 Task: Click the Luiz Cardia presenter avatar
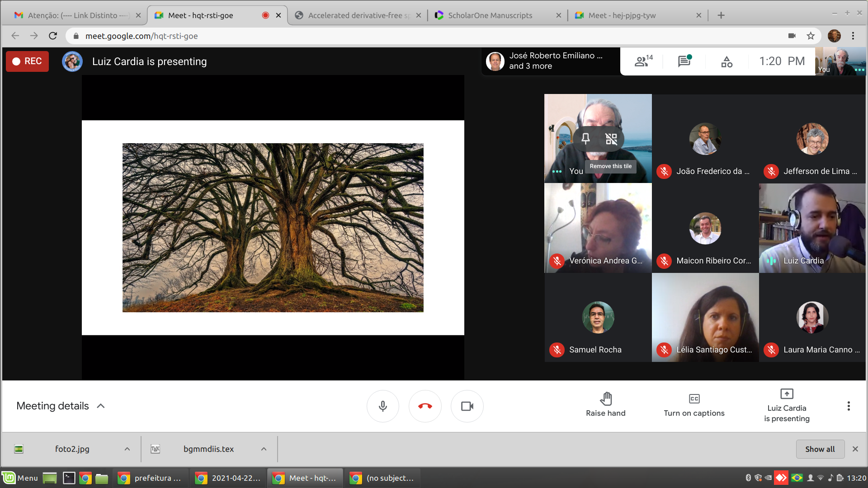(x=72, y=61)
